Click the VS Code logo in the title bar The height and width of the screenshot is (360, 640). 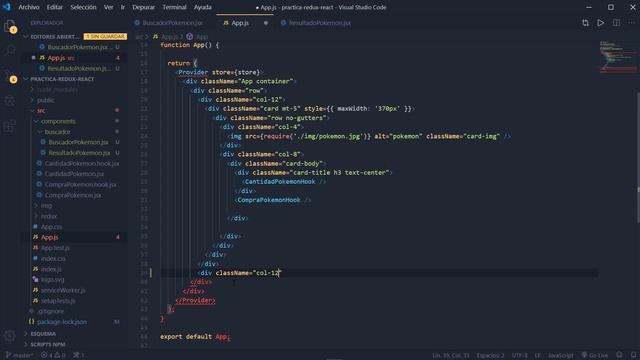7,7
